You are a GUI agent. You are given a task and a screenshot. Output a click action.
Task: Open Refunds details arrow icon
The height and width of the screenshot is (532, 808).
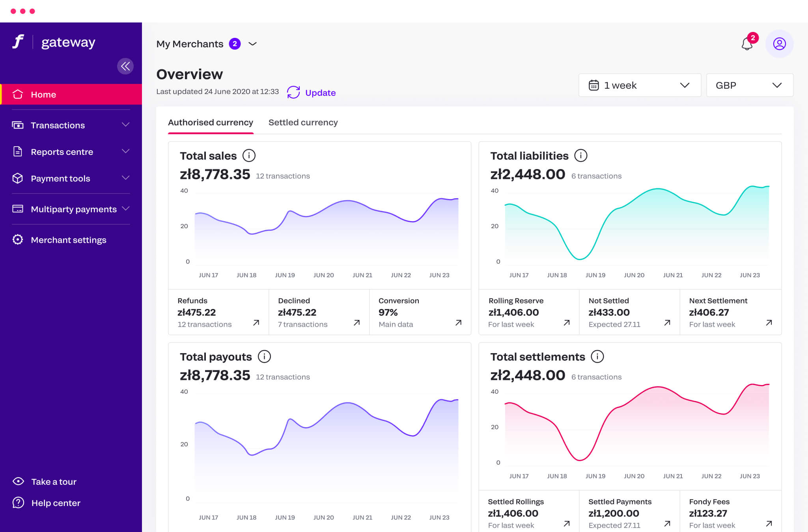coord(256,323)
